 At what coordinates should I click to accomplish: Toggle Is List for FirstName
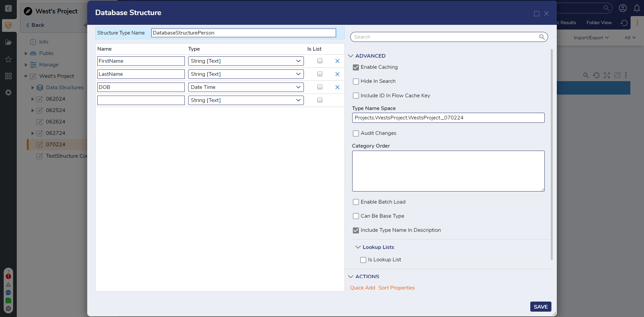click(x=320, y=61)
